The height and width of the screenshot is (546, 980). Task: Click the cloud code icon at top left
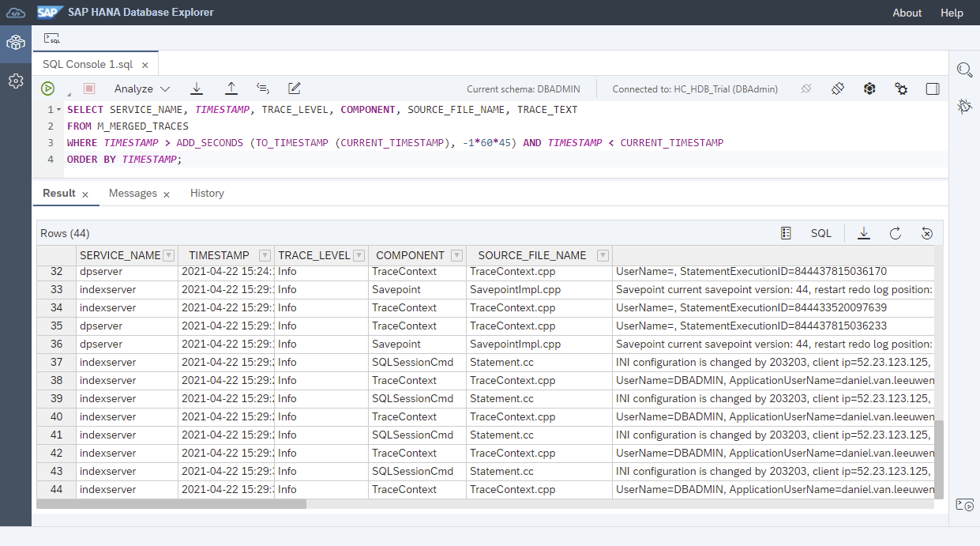(16, 13)
